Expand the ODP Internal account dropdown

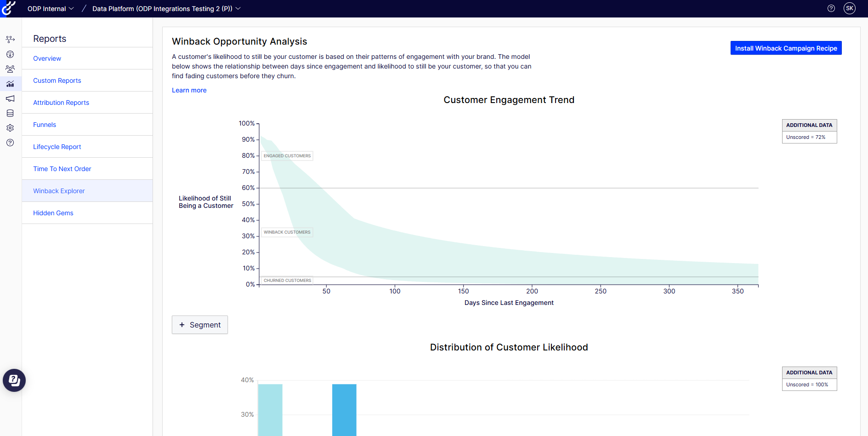tap(51, 9)
